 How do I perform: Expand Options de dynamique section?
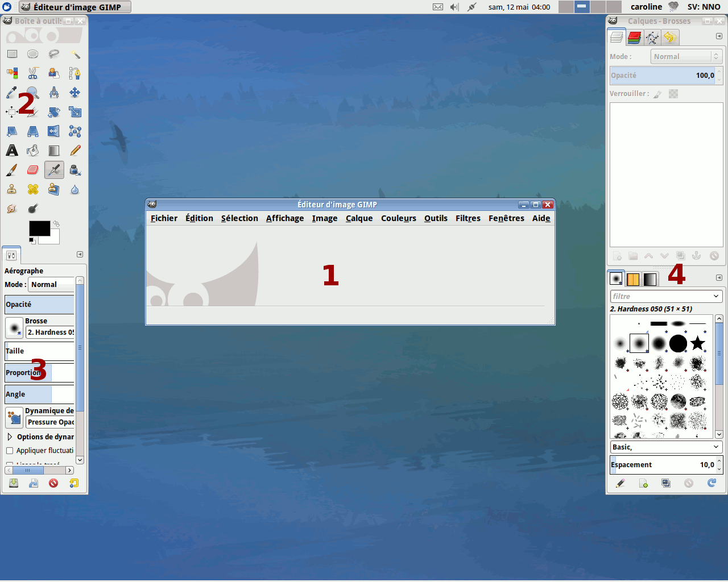point(10,437)
